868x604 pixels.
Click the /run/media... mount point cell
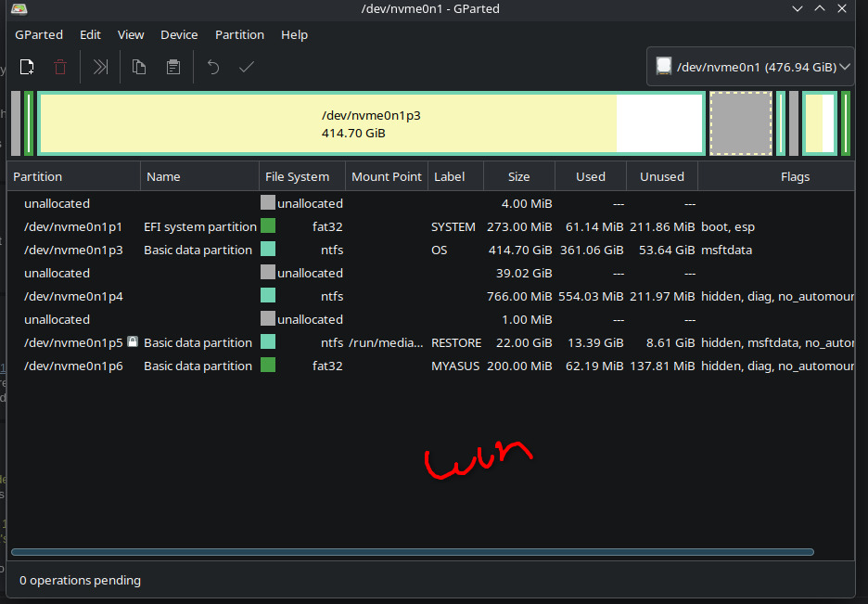tap(386, 342)
